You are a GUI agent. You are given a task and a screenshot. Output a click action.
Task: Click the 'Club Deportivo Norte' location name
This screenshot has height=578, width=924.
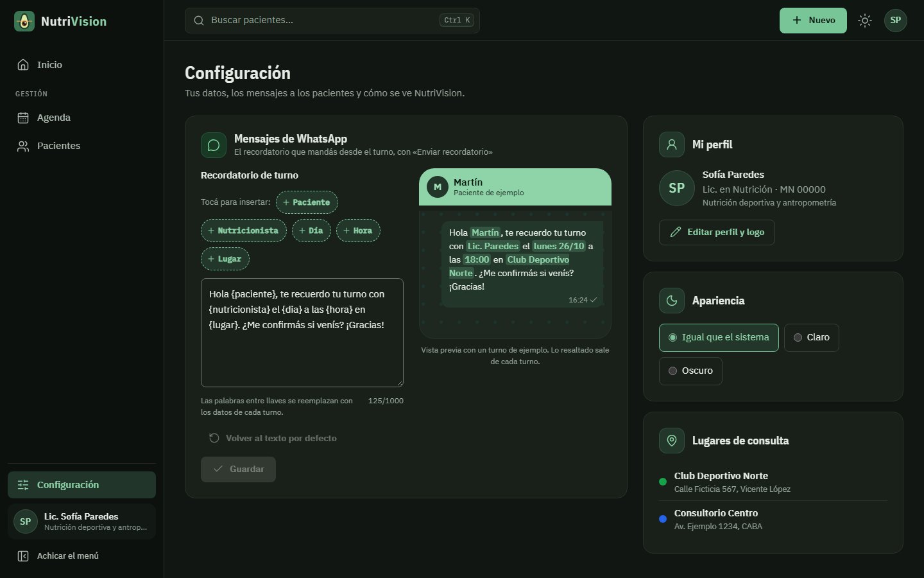pyautogui.click(x=721, y=476)
